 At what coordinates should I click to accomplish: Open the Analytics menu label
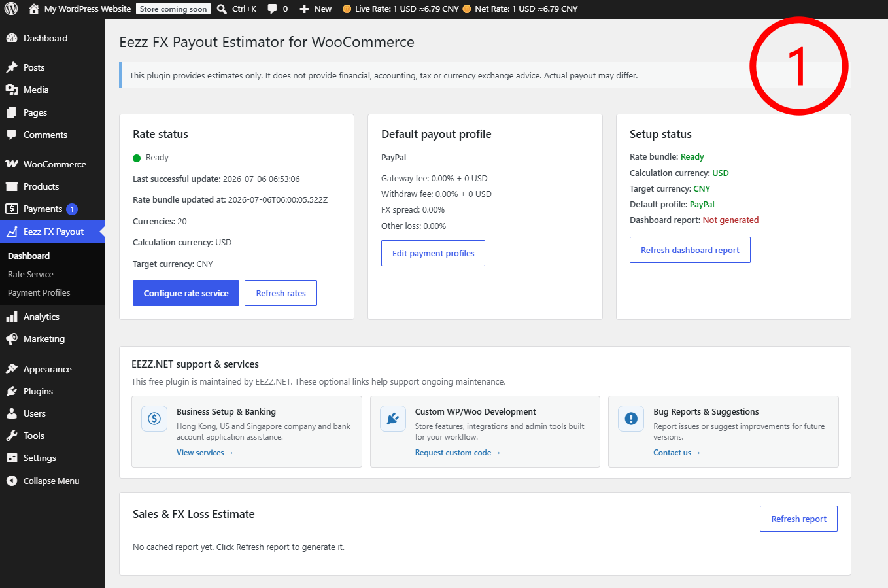[x=41, y=317]
